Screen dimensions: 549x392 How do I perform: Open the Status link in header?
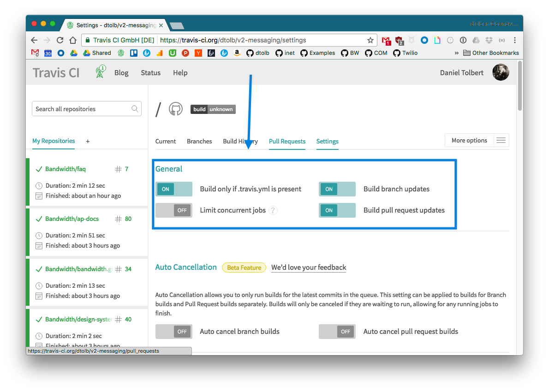(150, 73)
